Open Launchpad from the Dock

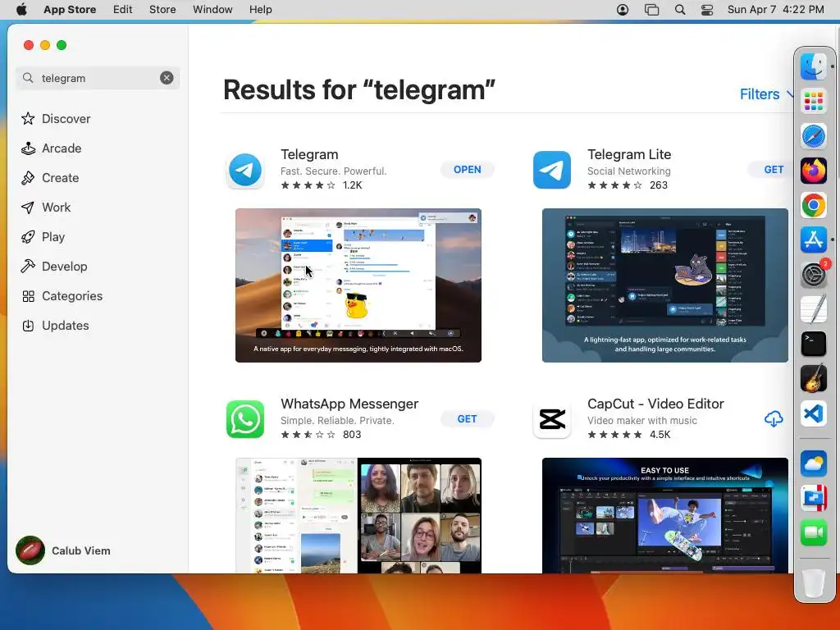tap(813, 101)
